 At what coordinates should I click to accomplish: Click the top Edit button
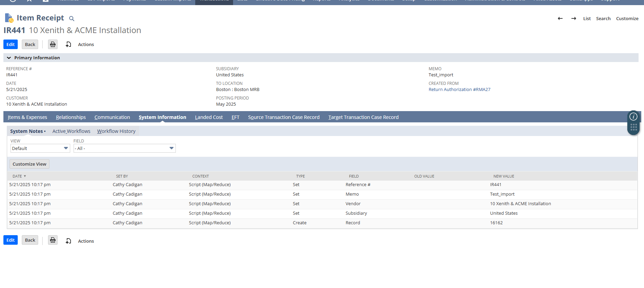pyautogui.click(x=11, y=44)
